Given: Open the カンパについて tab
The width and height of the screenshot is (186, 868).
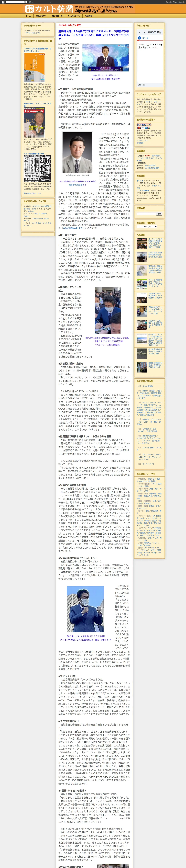Looking at the screenshot, I should coord(74,16).
